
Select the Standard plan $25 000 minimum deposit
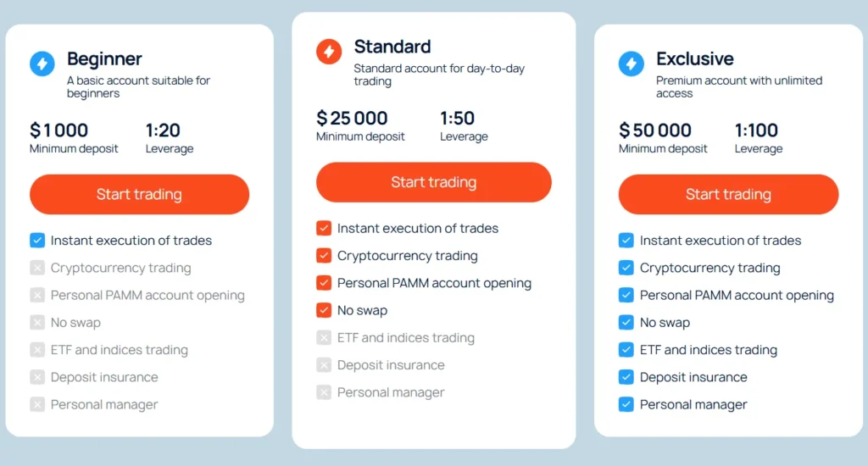[352, 119]
